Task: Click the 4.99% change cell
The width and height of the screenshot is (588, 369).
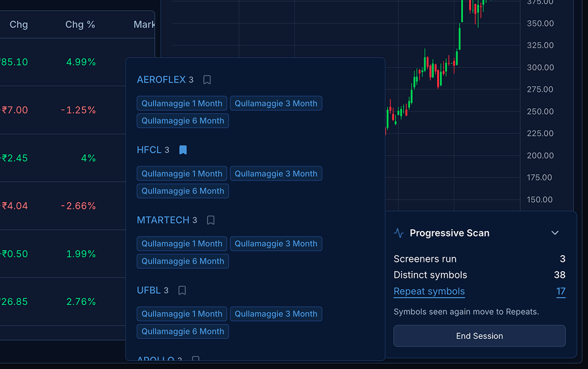Action: click(x=81, y=62)
